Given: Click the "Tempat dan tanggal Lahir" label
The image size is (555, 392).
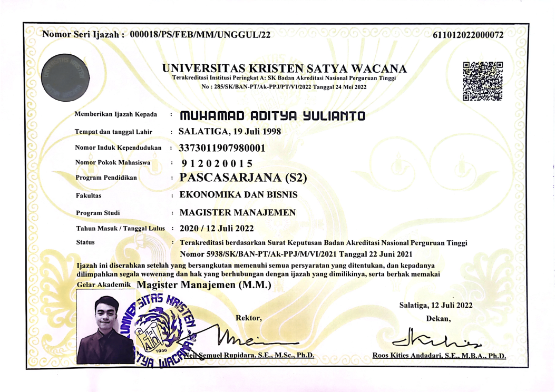Looking at the screenshot, I should point(113,132).
